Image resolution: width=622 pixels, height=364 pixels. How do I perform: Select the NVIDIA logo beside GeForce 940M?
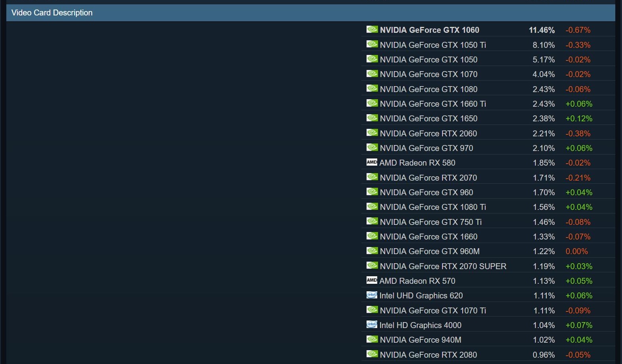372,339
